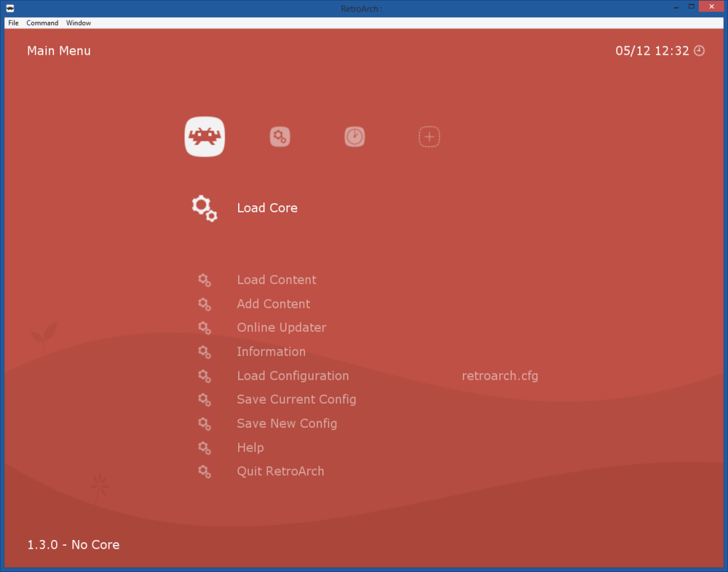Open the Command menu
728x572 pixels.
[x=43, y=23]
